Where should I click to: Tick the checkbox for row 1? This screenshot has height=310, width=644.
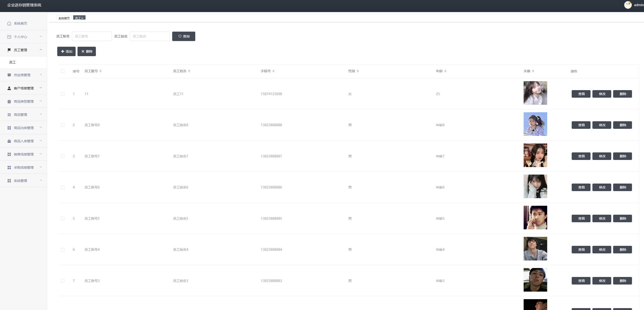pos(63,94)
